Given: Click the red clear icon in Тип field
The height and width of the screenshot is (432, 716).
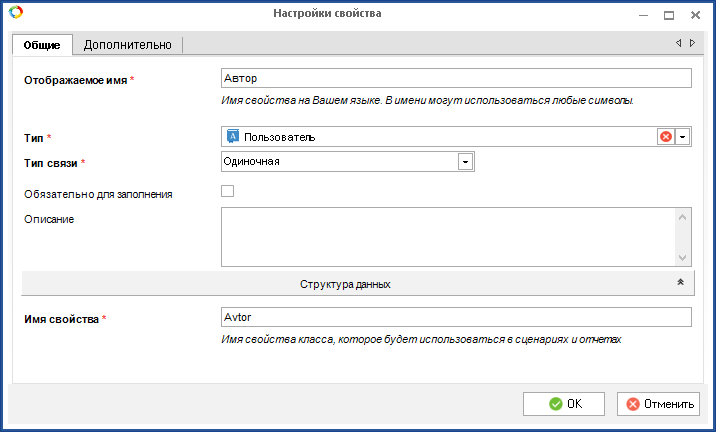Looking at the screenshot, I should (x=666, y=137).
